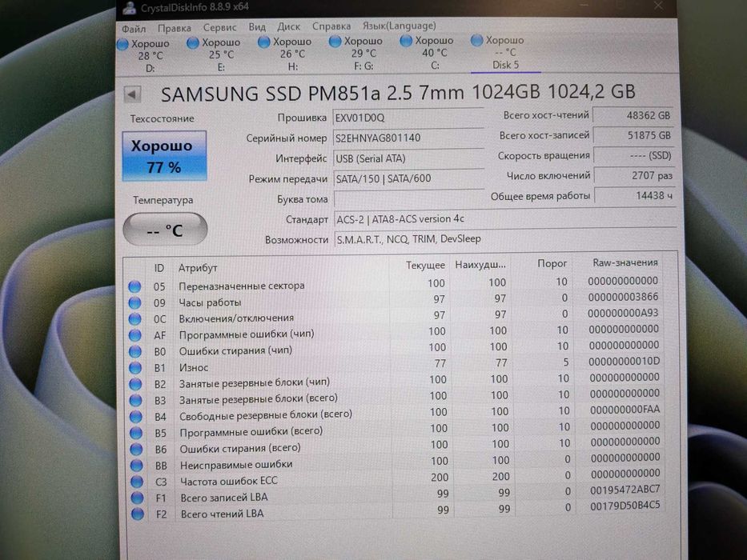
Task: Open the Язык(Language) menu
Action: (x=400, y=26)
